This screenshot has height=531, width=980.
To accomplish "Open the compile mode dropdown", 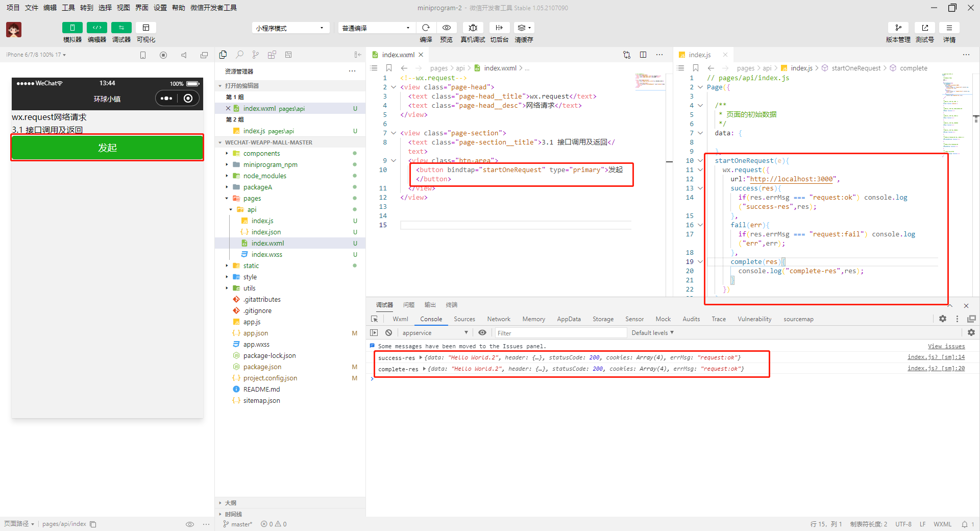I will (376, 28).
